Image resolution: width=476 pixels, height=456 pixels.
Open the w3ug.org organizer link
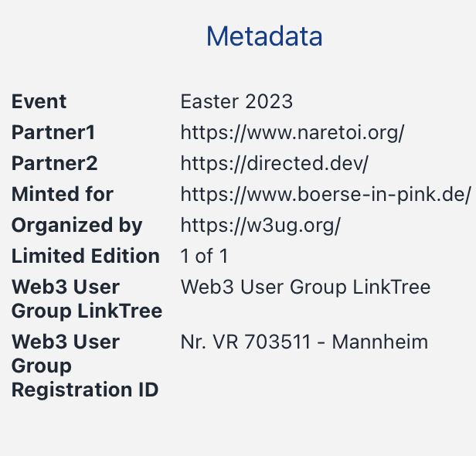260,225
